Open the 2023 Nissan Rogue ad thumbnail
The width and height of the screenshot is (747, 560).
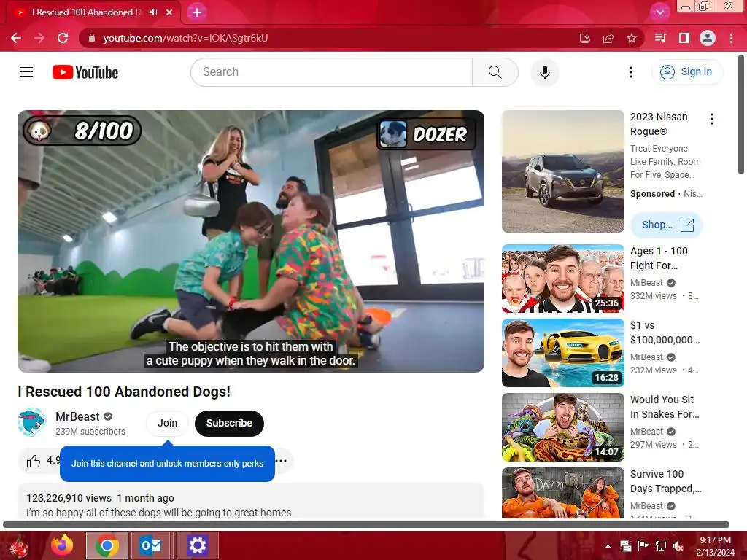click(563, 171)
